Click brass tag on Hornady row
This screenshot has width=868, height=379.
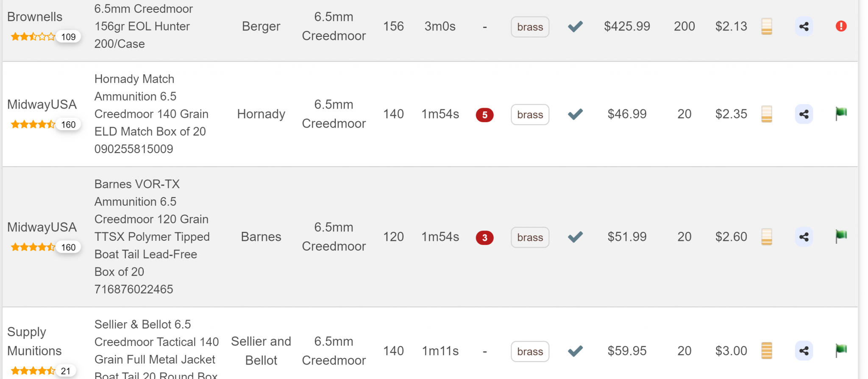pyautogui.click(x=530, y=114)
